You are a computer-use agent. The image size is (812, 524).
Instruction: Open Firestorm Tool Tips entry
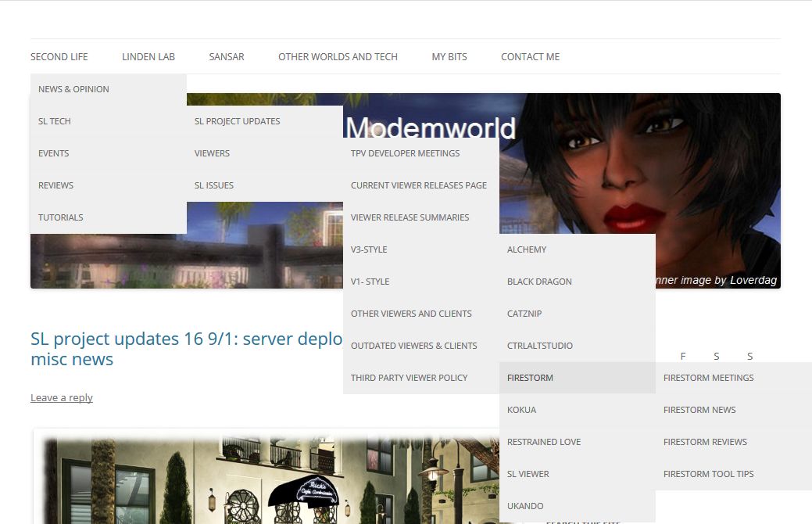coord(708,474)
